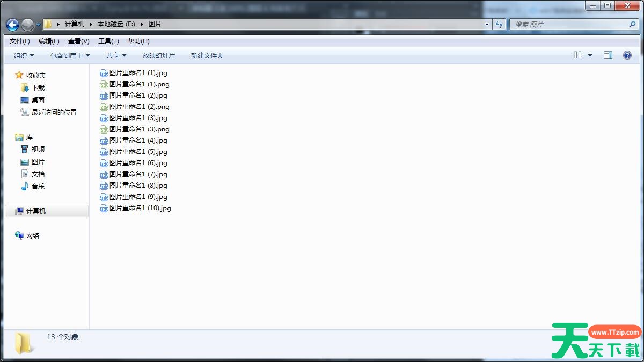Click the help question mark icon
Screen dimensions: 644x362
[x=627, y=55]
